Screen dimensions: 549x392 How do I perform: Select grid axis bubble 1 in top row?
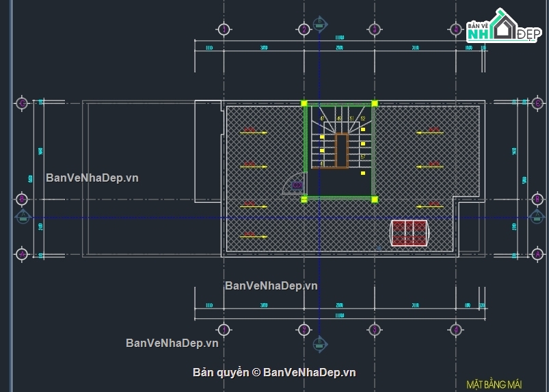click(x=224, y=29)
